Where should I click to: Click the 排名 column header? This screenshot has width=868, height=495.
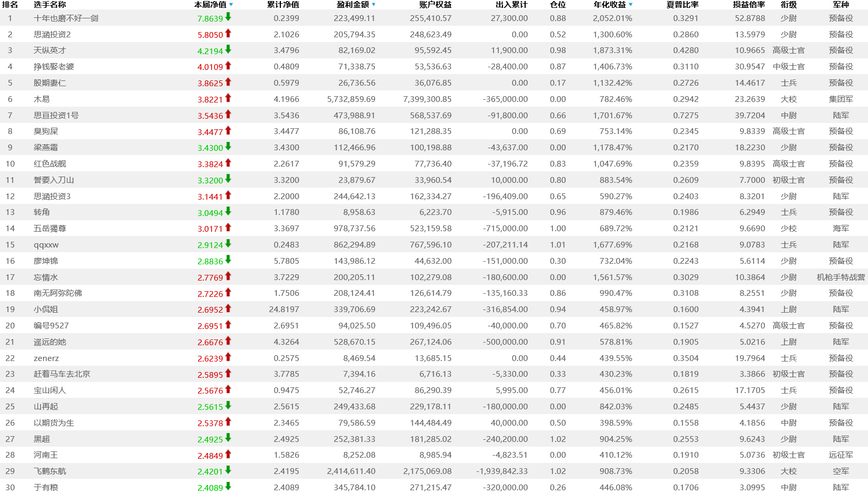tap(10, 5)
